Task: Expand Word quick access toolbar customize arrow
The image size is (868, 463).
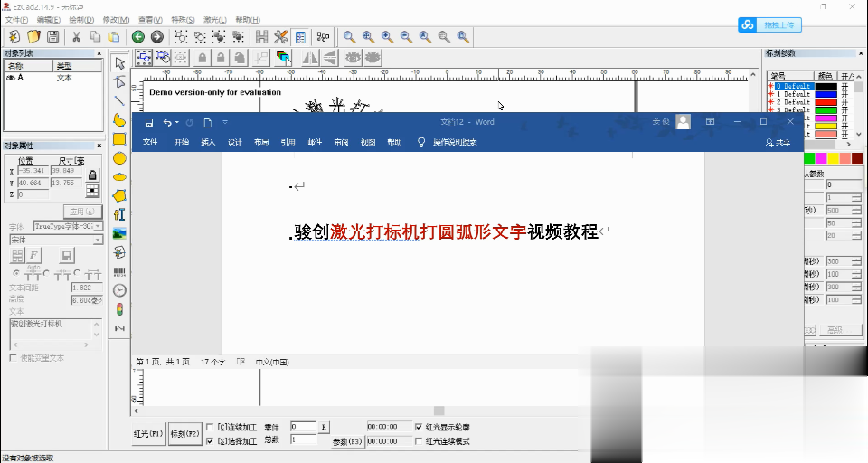Action: coord(225,122)
